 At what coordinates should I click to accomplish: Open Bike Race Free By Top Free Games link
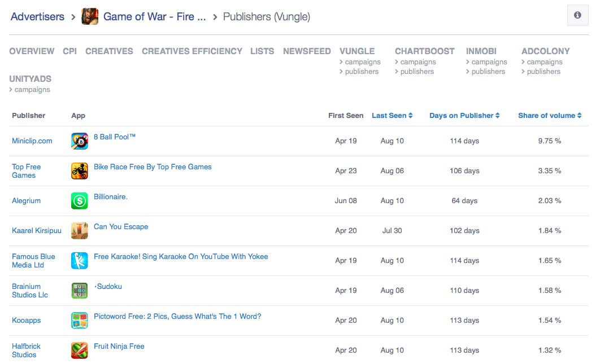[x=153, y=167]
